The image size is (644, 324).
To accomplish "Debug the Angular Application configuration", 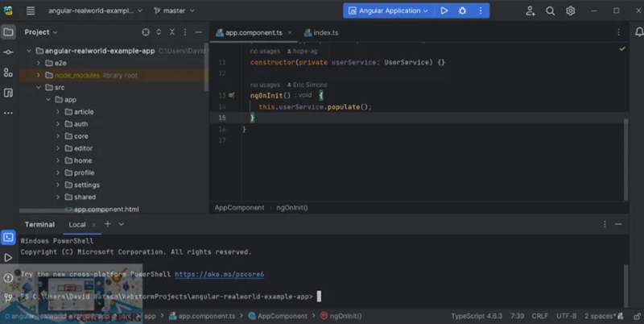I will tap(462, 10).
